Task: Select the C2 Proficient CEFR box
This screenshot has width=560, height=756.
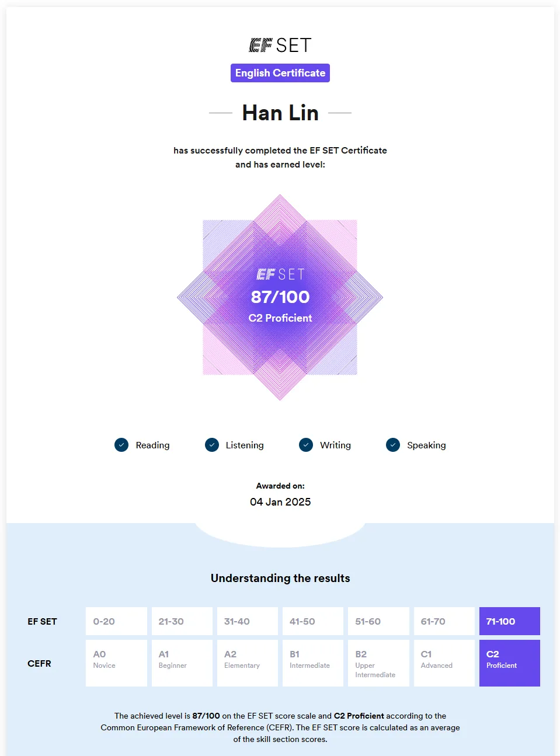Action: [x=509, y=663]
